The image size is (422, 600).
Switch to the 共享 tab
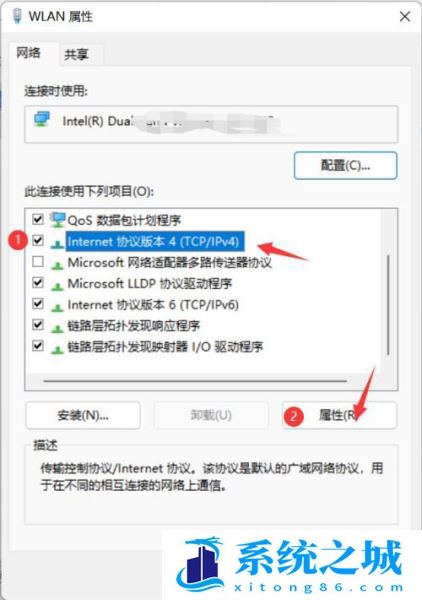77,54
